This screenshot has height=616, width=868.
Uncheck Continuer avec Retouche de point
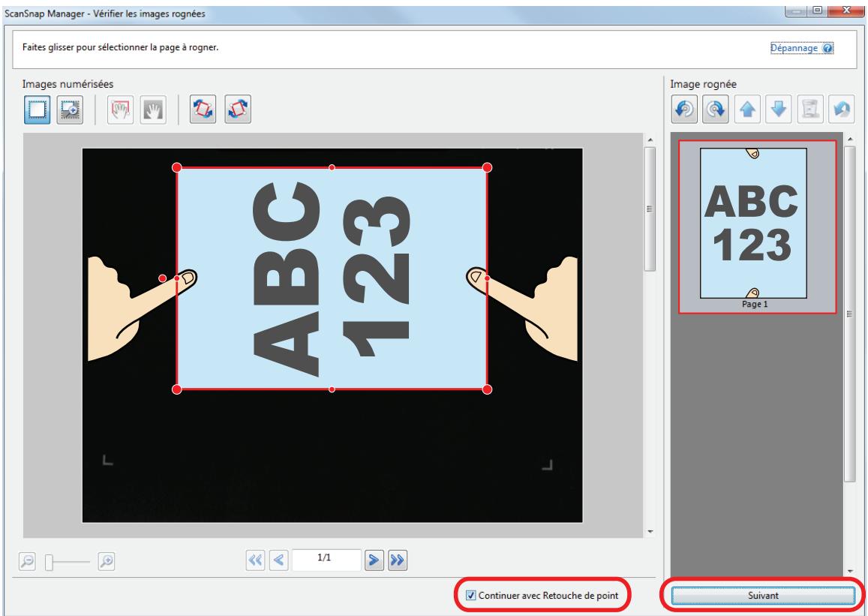coord(471,596)
